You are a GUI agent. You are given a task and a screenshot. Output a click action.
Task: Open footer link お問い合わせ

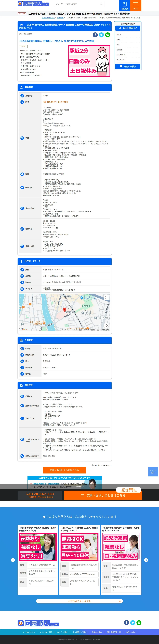point(131,632)
